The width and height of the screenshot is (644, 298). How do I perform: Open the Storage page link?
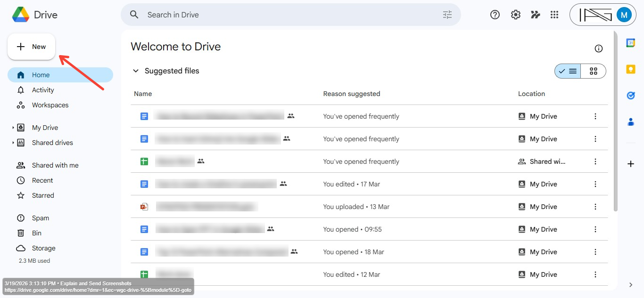(x=43, y=248)
